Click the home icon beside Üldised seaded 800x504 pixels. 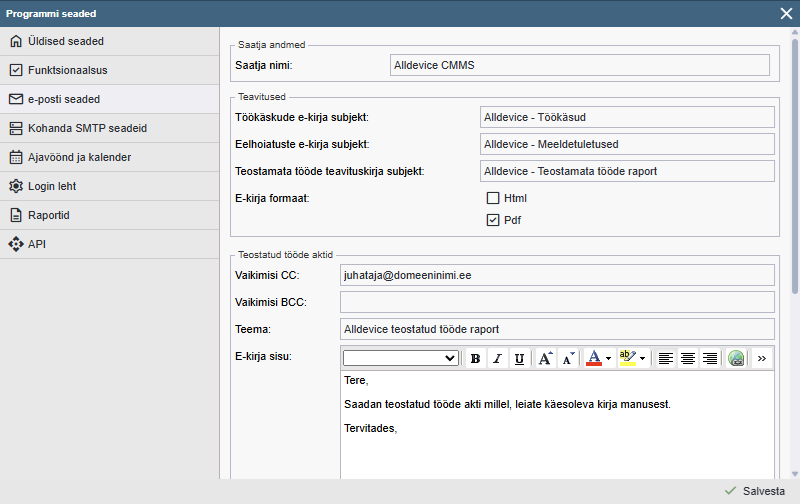tap(16, 41)
